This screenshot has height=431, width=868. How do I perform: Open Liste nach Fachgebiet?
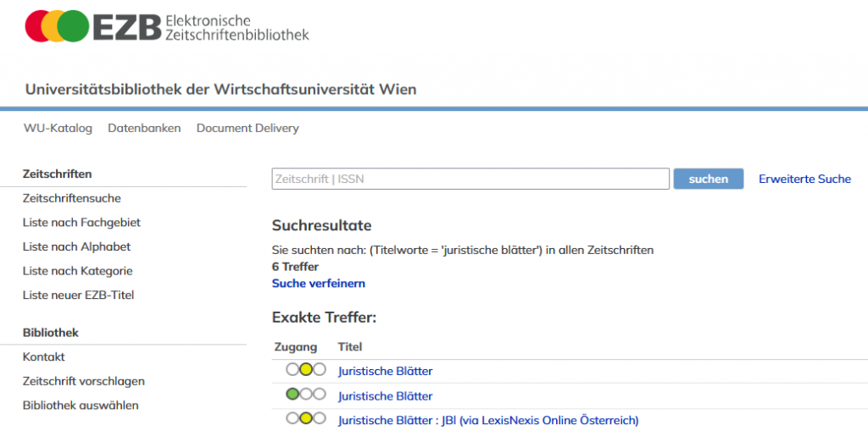point(81,223)
